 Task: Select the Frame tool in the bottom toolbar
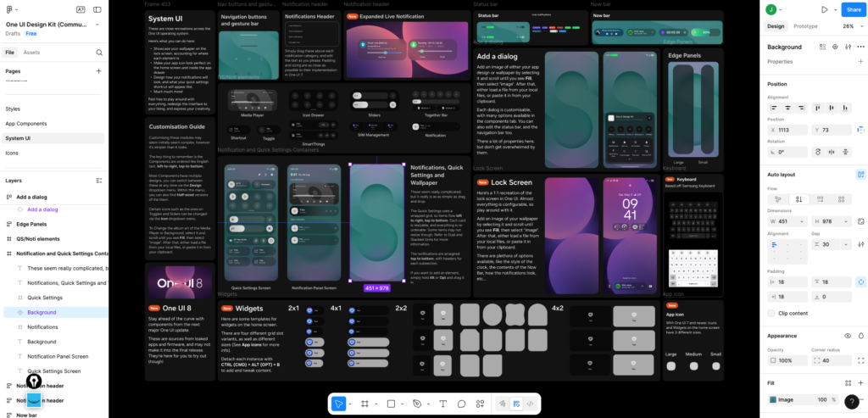coord(364,404)
